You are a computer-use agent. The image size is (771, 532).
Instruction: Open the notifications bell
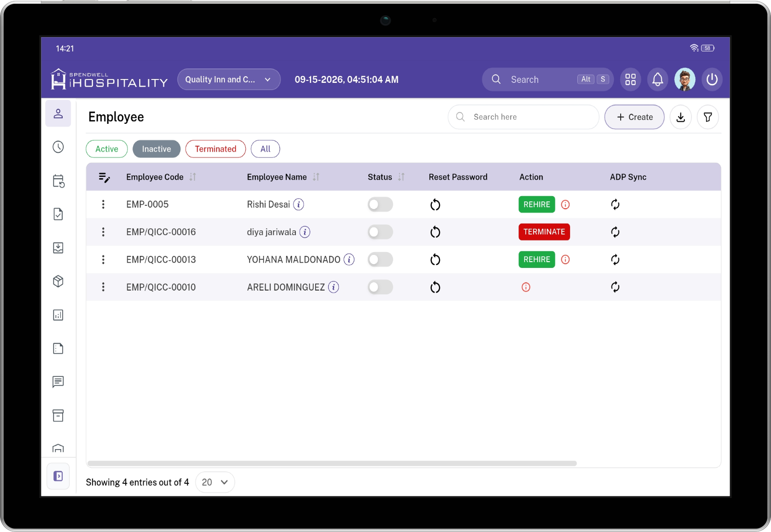[x=657, y=80]
